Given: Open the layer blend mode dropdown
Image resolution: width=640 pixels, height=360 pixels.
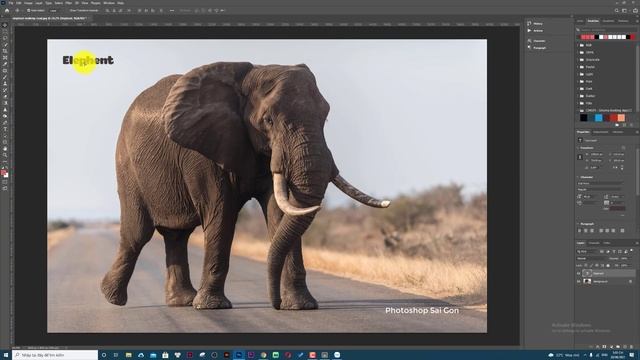Looking at the screenshot, I should coord(591,258).
